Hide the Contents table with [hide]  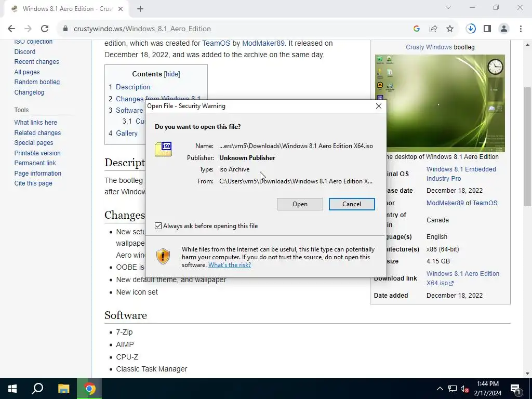pyautogui.click(x=171, y=74)
